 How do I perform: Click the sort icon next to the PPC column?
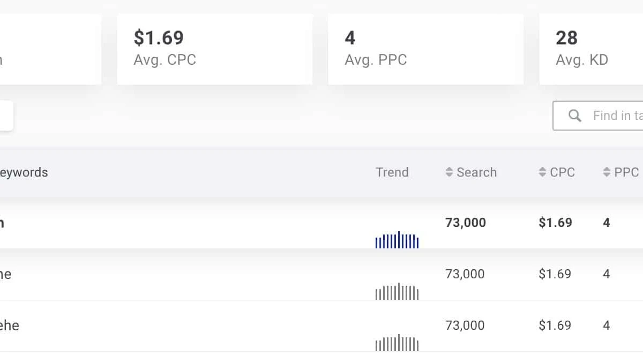[x=607, y=172]
